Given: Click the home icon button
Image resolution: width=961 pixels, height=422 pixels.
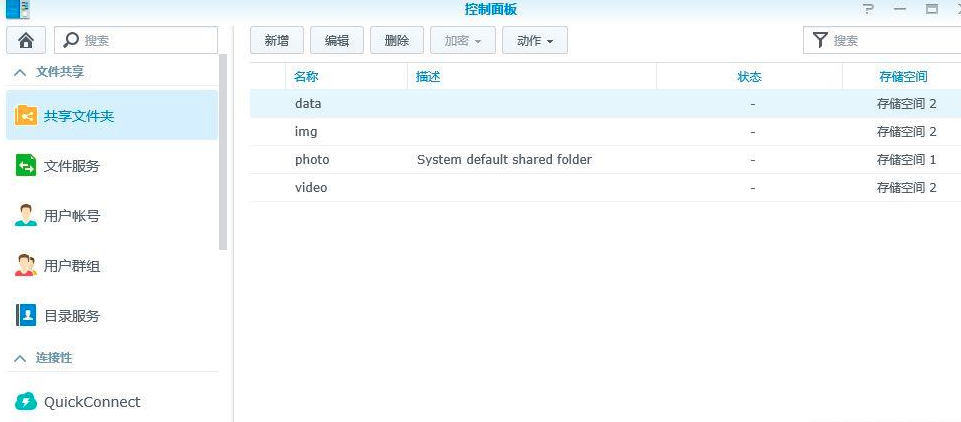Looking at the screenshot, I should coord(26,40).
